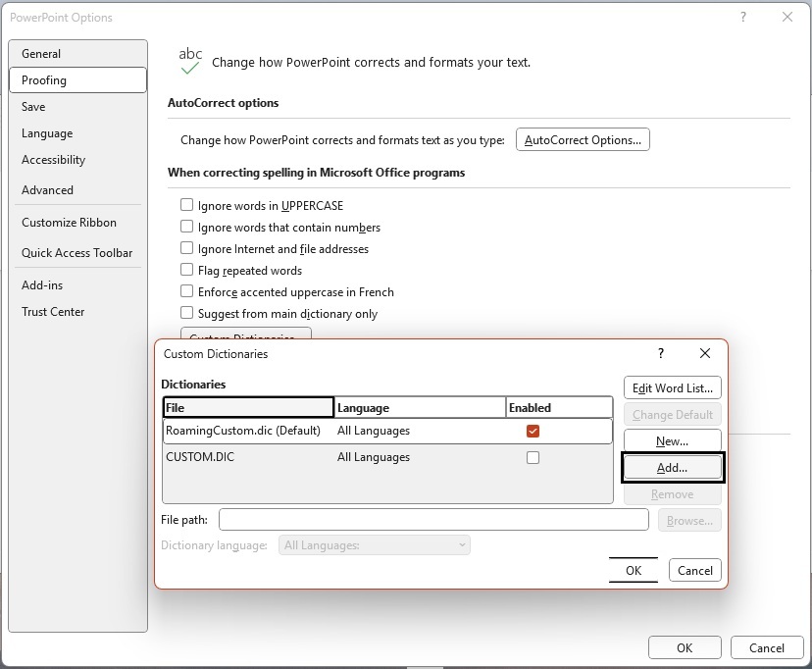This screenshot has height=669, width=812.
Task: Cancel the Custom Dictionaries dialog
Action: (694, 570)
